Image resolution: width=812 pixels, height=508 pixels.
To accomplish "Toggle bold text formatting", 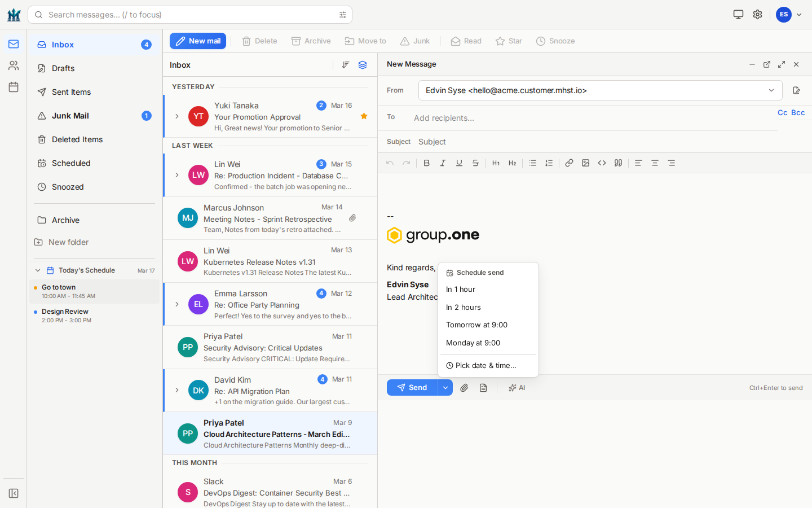I will pyautogui.click(x=426, y=163).
